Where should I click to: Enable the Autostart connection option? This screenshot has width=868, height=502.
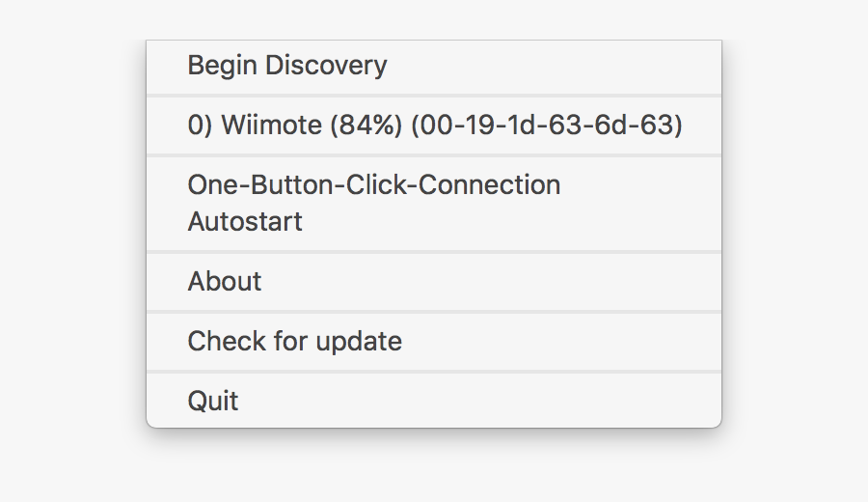click(x=373, y=203)
